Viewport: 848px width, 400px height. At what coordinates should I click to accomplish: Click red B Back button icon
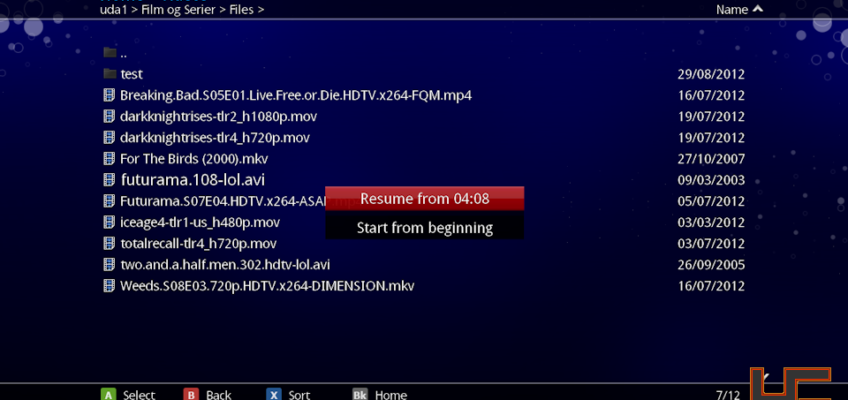[190, 395]
